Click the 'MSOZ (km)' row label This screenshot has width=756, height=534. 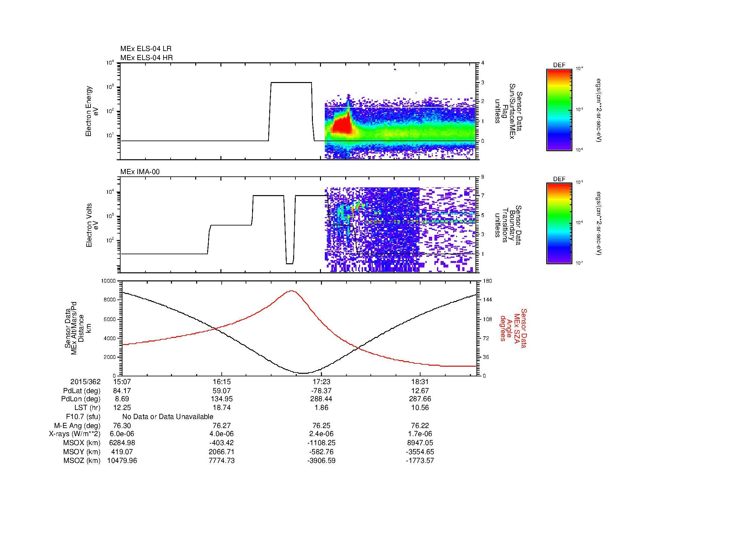[x=82, y=461]
